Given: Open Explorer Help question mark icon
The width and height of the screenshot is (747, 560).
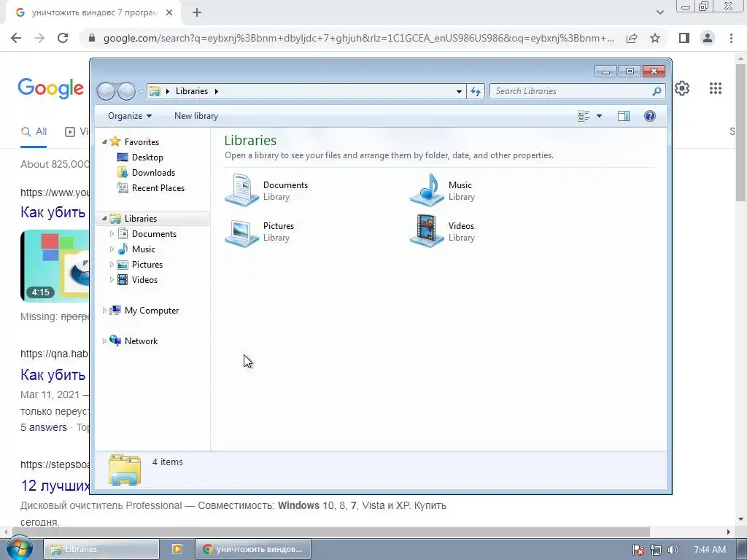Looking at the screenshot, I should pos(650,116).
